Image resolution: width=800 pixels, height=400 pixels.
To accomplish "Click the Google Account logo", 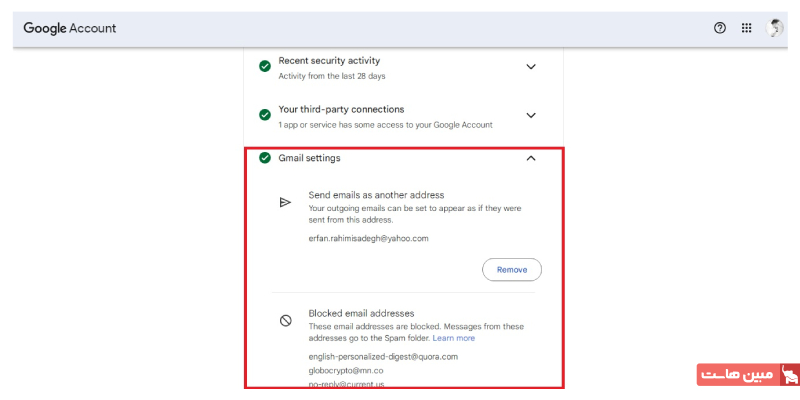I will point(70,28).
